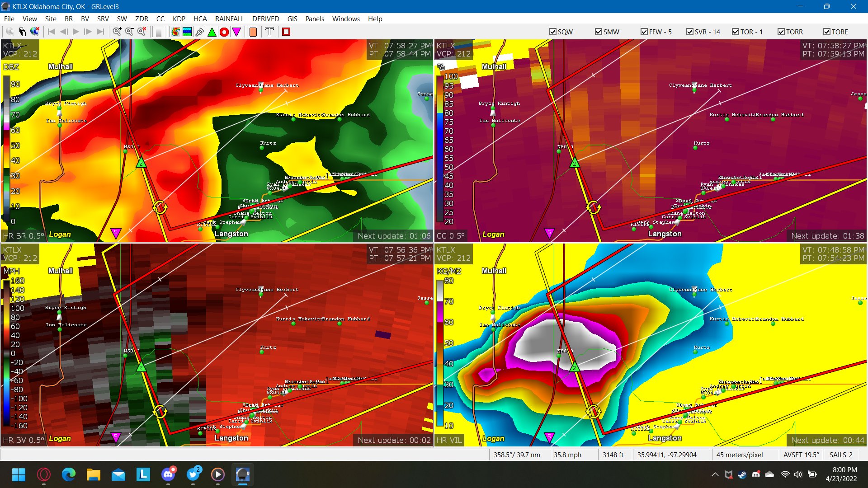Select the radar product icon on the toolbar

175,32
